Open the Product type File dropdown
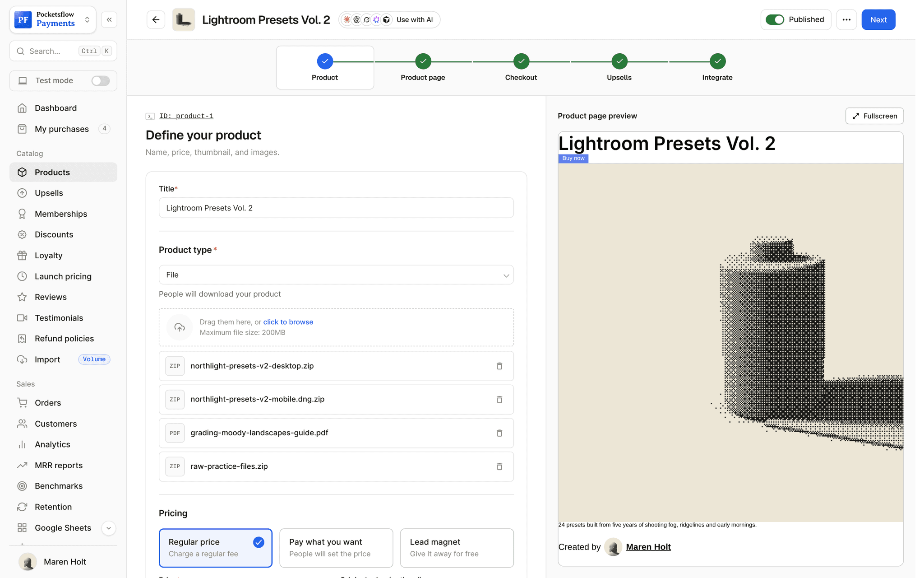The width and height of the screenshot is (924, 578). pyautogui.click(x=336, y=275)
